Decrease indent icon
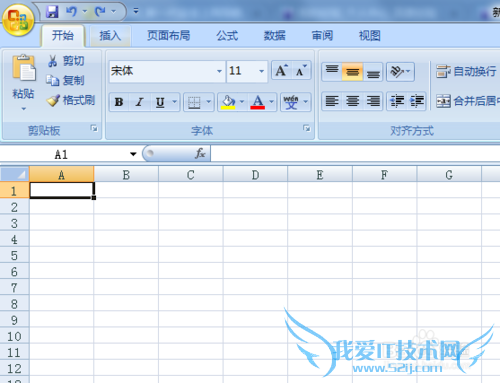Image resolution: width=500 pixels, height=383 pixels. point(397,101)
